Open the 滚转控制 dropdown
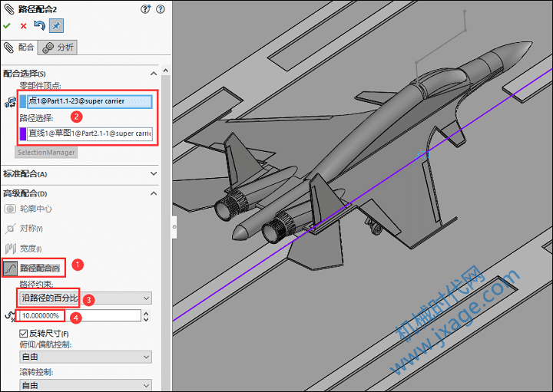Image resolution: width=553 pixels, height=392 pixels. (86, 385)
